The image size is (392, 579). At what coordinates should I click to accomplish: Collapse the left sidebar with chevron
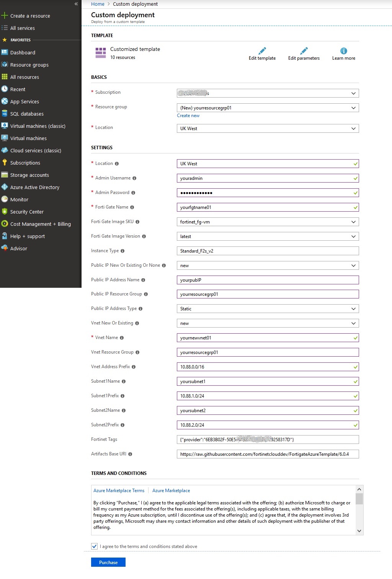(x=76, y=4)
